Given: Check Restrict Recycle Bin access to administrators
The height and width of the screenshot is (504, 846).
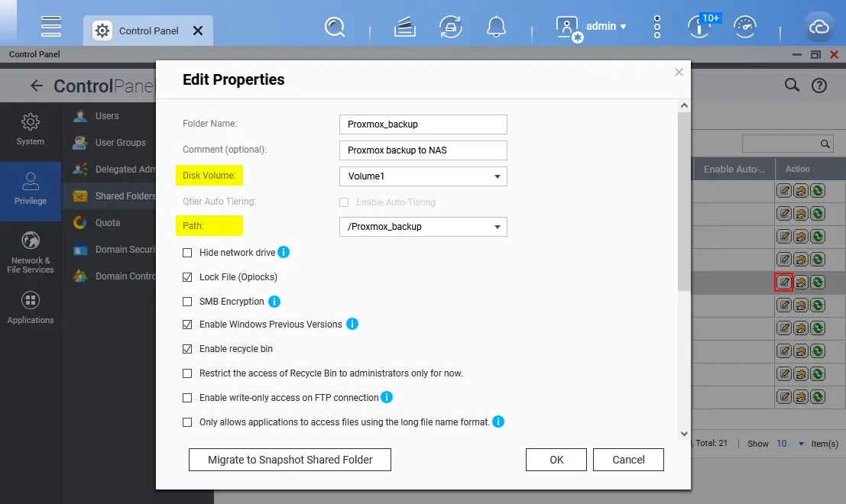Looking at the screenshot, I should pos(187,373).
